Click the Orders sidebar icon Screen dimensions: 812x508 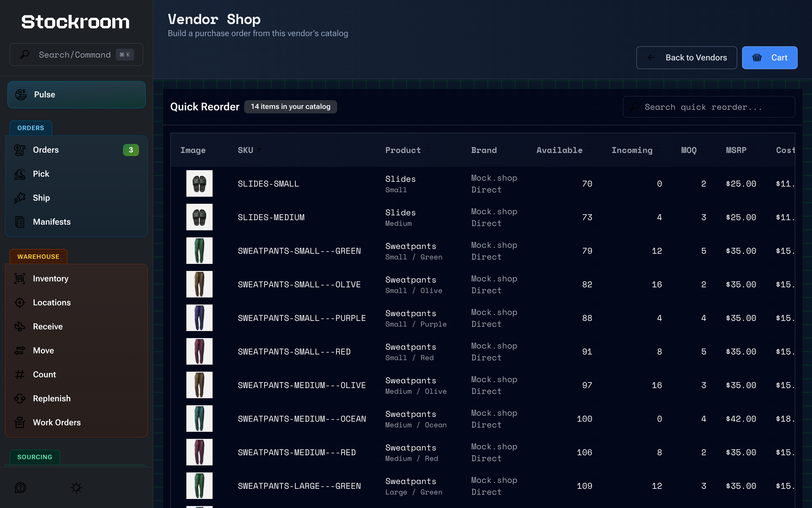point(20,150)
